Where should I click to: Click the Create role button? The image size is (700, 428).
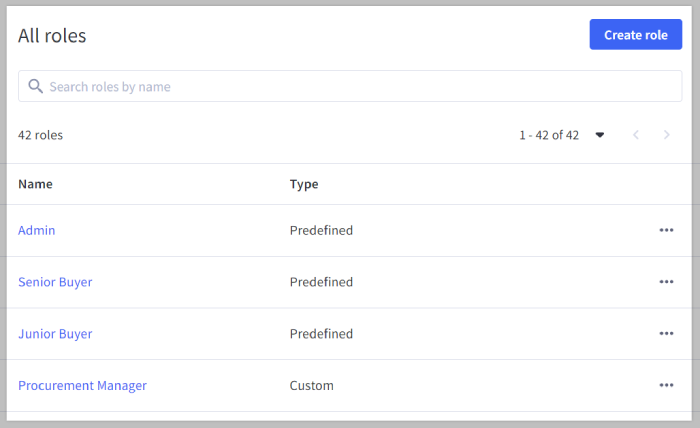click(x=635, y=35)
